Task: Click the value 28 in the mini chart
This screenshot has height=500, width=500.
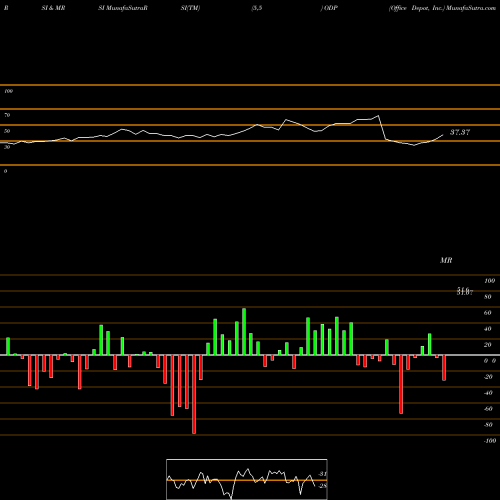Action: click(322, 486)
